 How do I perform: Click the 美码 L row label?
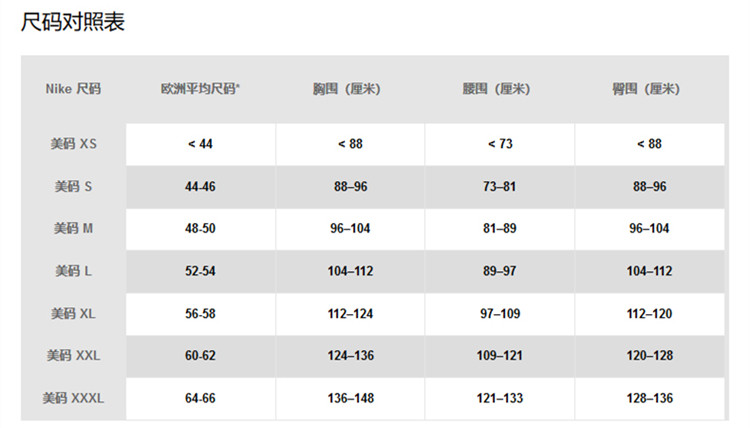click(74, 271)
